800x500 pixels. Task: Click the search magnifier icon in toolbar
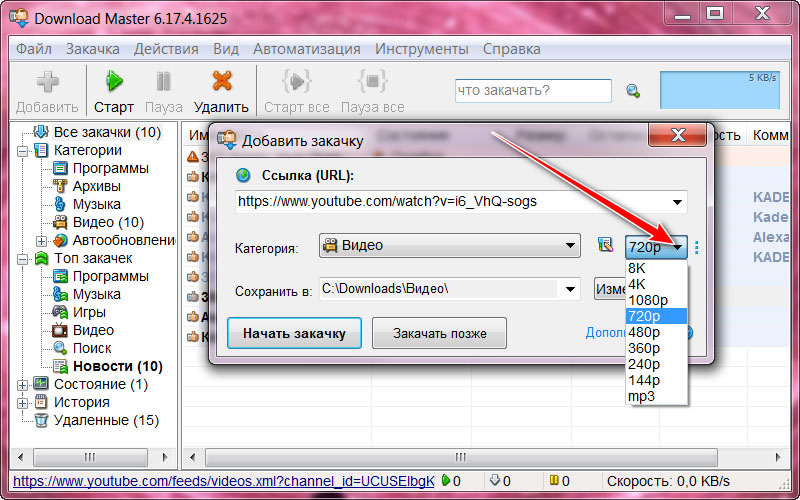632,91
